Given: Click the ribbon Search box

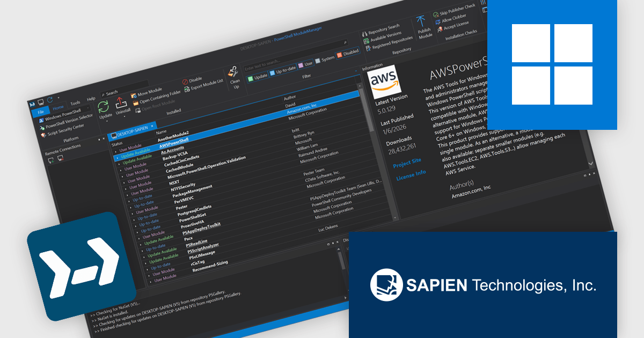Looking at the screenshot, I should click(x=125, y=89).
